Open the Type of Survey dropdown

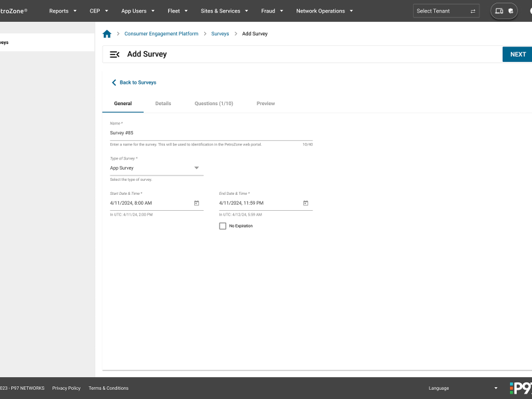(196, 168)
